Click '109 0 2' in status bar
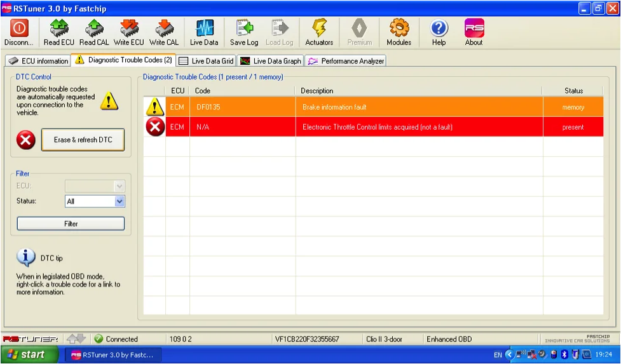 [x=181, y=339]
